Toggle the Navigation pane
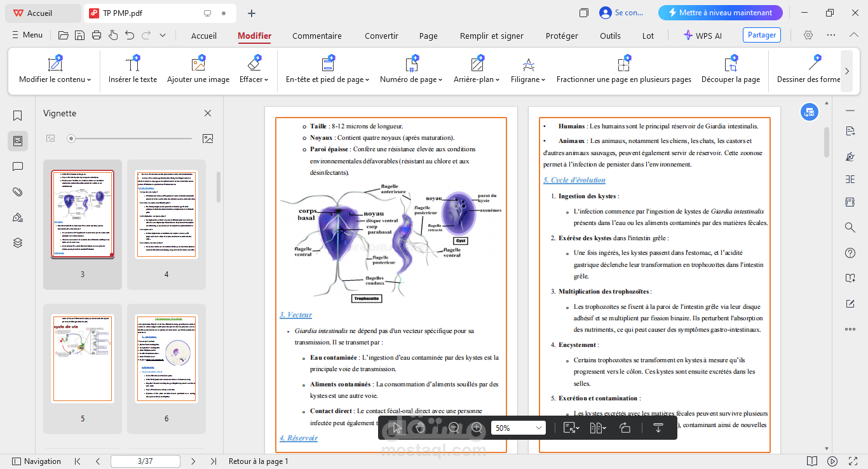The image size is (868, 469). [x=37, y=461]
